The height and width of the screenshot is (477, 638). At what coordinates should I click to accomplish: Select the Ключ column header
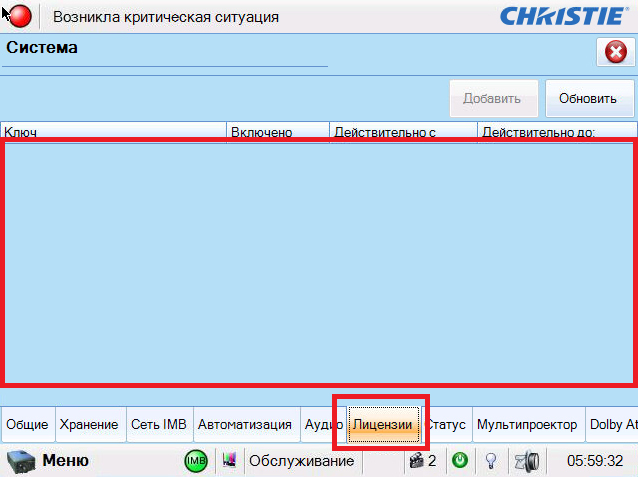click(x=114, y=130)
